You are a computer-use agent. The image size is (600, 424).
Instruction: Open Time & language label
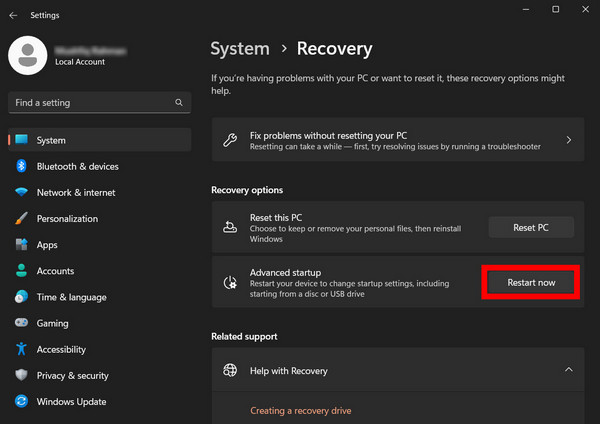[x=72, y=297]
